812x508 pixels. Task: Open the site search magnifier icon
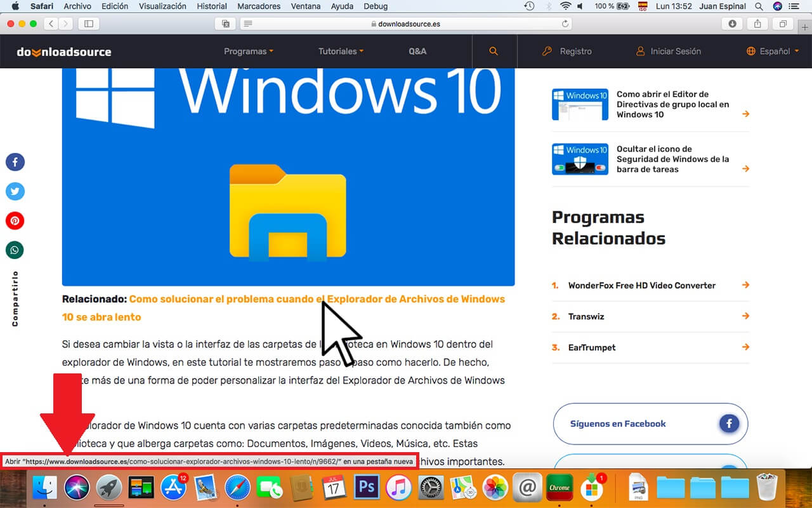[x=494, y=51]
